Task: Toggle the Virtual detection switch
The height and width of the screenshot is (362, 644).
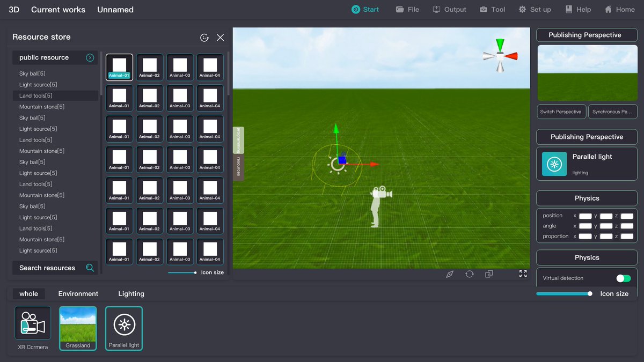Action: (x=624, y=278)
